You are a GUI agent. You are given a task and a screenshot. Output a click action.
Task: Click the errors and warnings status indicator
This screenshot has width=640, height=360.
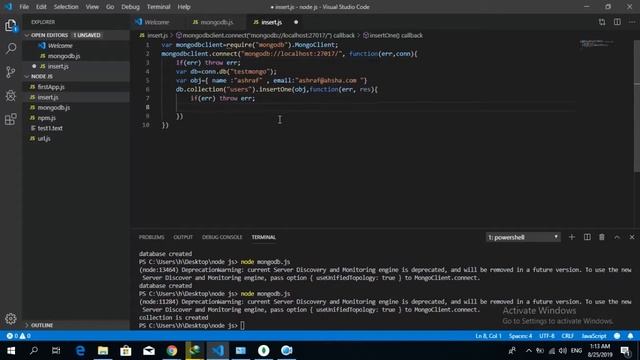coord(18,336)
